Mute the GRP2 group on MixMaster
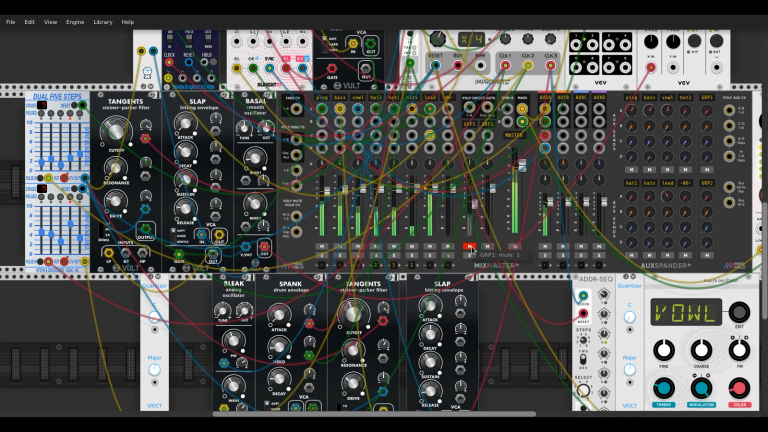 tap(487, 246)
